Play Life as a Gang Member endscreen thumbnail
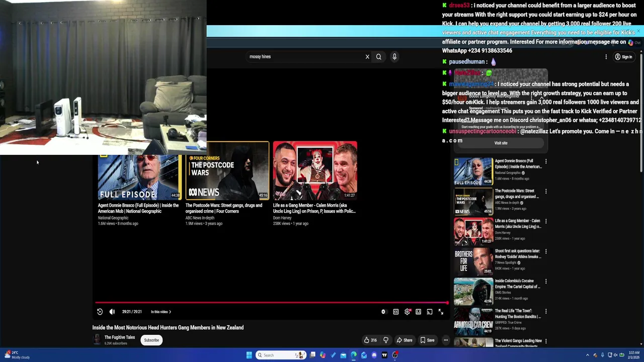The height and width of the screenshot is (362, 644). (315, 170)
